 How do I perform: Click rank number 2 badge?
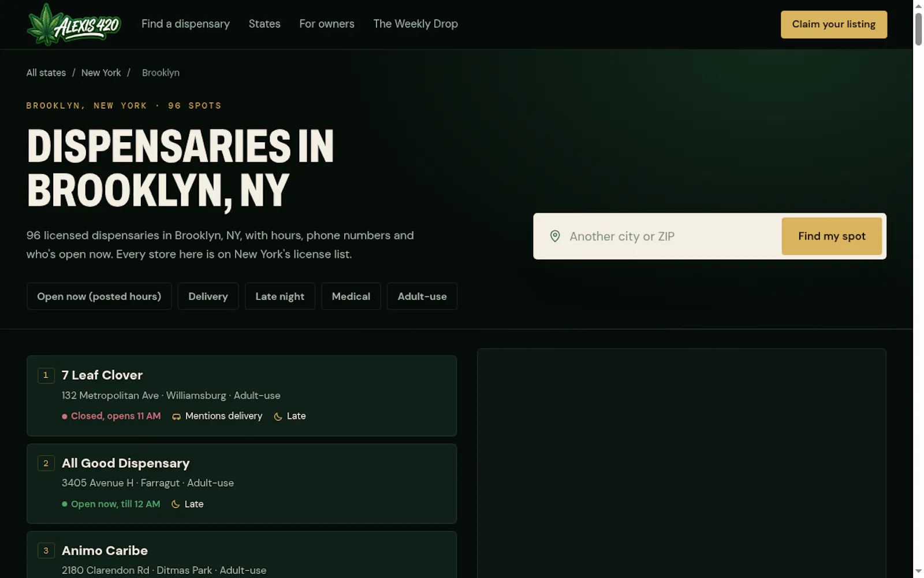[x=46, y=463]
